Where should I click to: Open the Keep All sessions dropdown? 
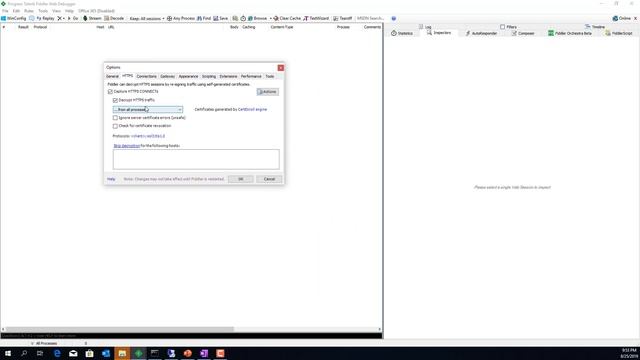pos(147,18)
